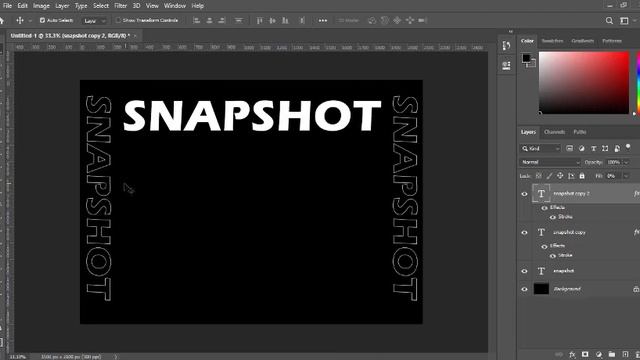This screenshot has width=640, height=360.
Task: Open the Normal blend mode dropdown
Action: 550,162
